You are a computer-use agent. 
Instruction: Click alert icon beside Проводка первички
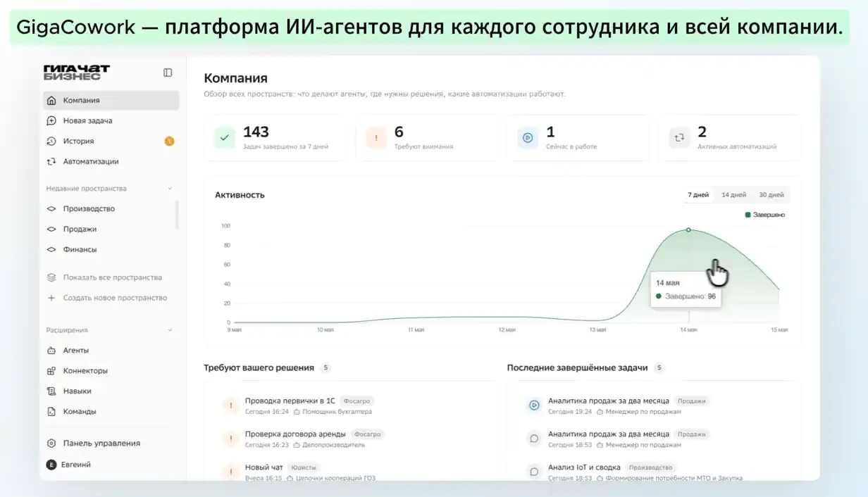pyautogui.click(x=230, y=405)
